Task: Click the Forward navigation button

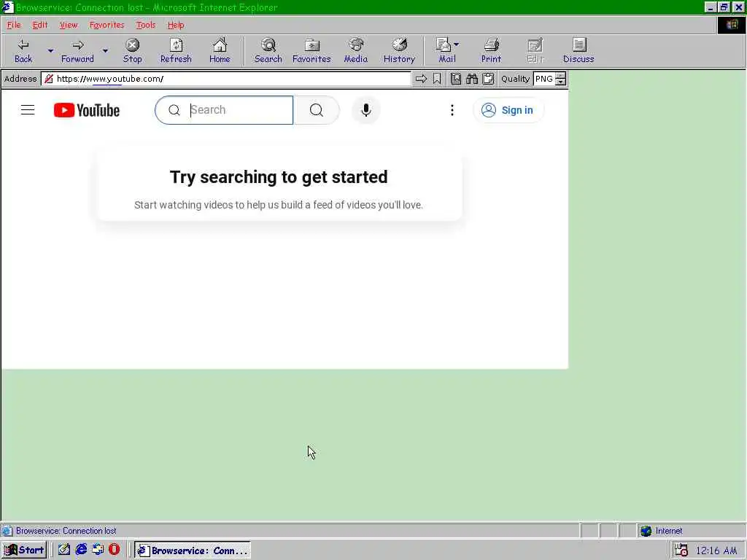Action: 77,50
